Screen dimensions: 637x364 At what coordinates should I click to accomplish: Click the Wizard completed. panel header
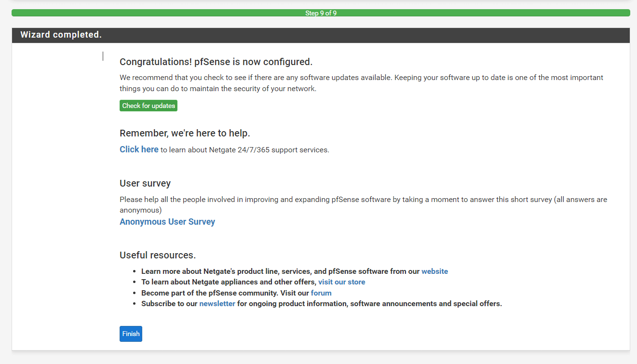point(321,35)
